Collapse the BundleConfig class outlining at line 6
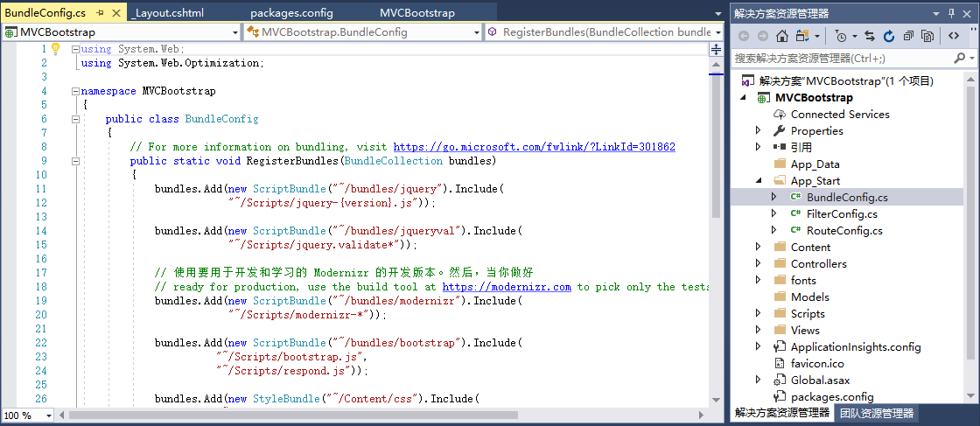 (75, 119)
